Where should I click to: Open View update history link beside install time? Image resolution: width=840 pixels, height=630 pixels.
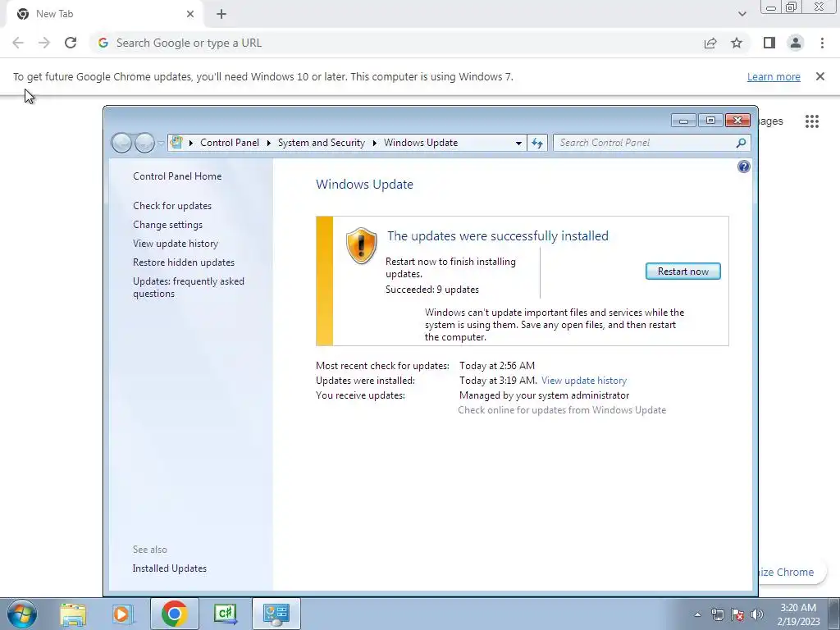[584, 381]
